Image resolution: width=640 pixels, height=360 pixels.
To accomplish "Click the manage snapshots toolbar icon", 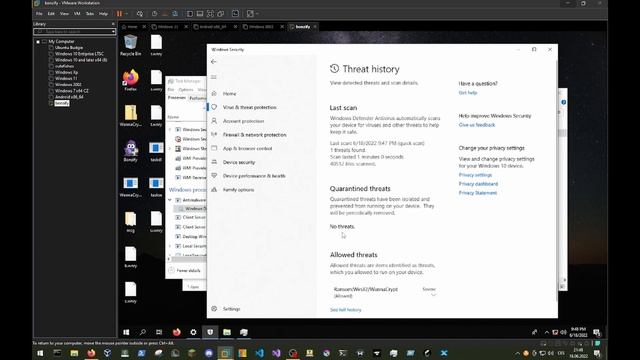I will click(x=175, y=14).
